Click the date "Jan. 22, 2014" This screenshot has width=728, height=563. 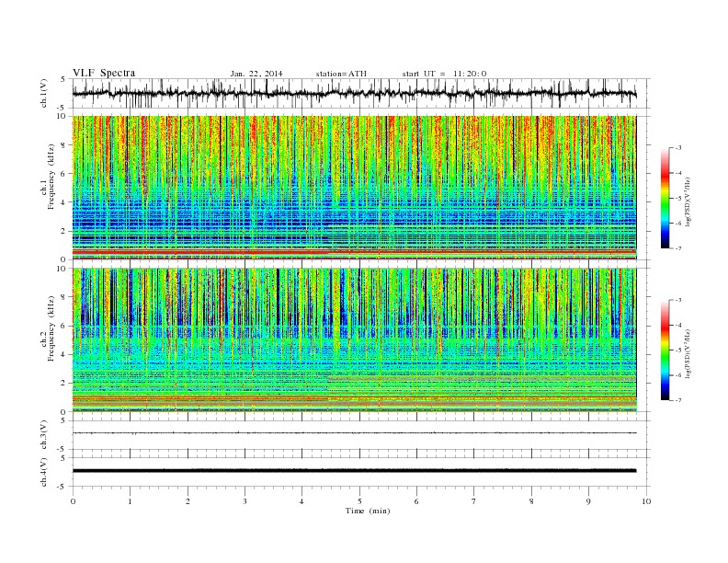tap(256, 74)
